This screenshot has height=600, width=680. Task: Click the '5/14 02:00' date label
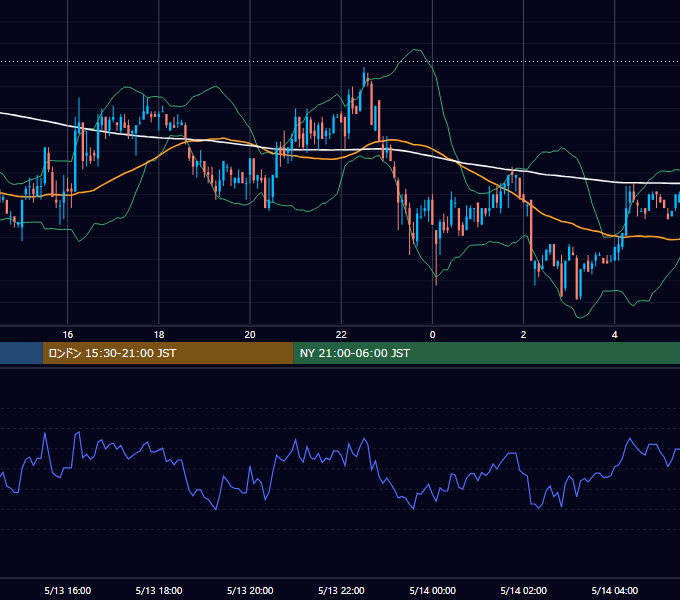pos(523,590)
